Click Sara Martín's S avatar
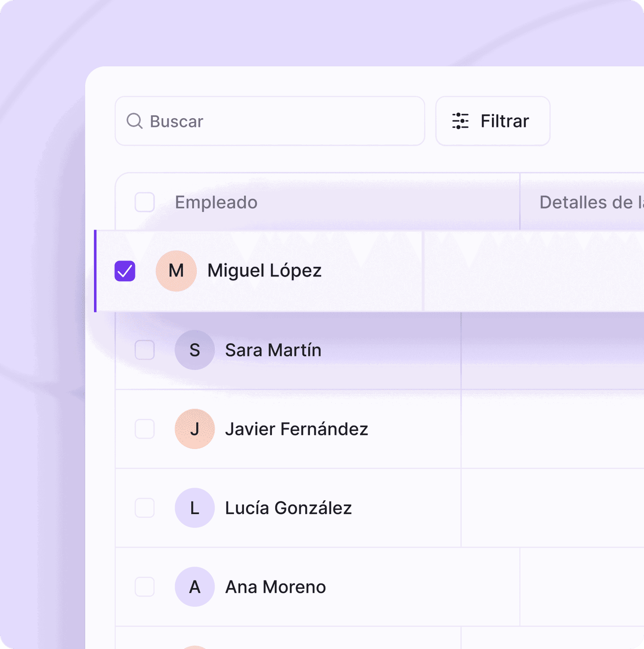 (194, 350)
